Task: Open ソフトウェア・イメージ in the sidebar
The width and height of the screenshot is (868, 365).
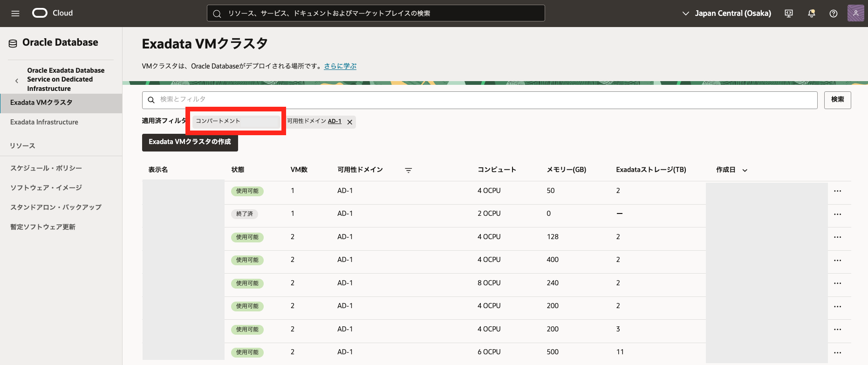Action: tap(46, 188)
